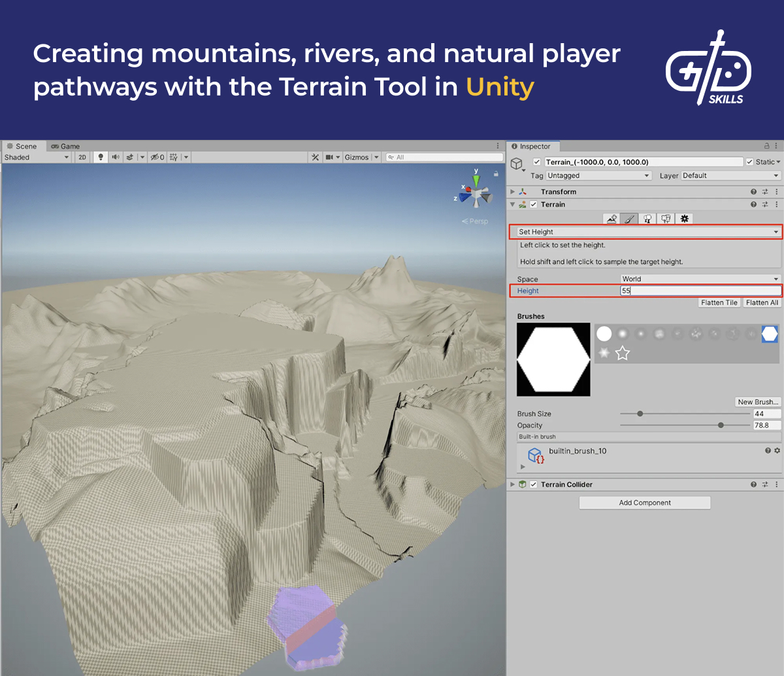Click the Inspector lock icon
The image size is (784, 676).
766,146
